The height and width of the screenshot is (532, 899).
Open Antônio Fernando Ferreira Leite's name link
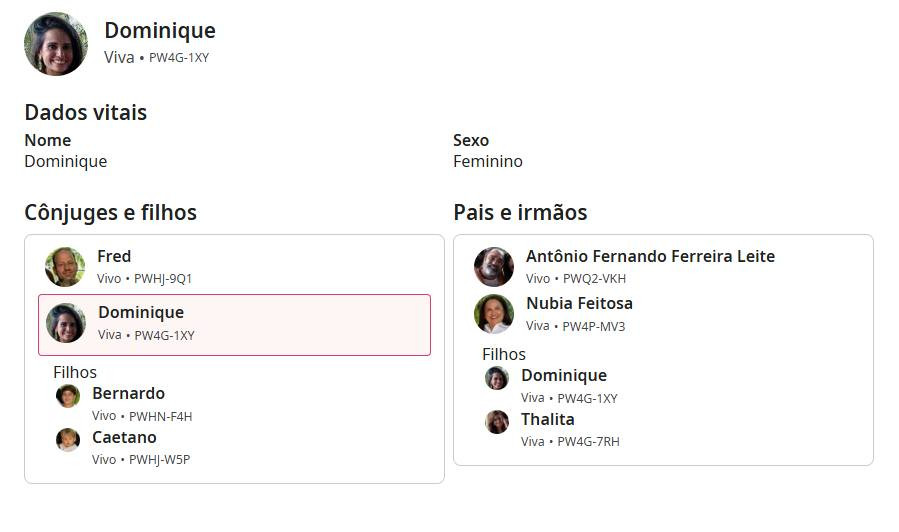click(650, 257)
